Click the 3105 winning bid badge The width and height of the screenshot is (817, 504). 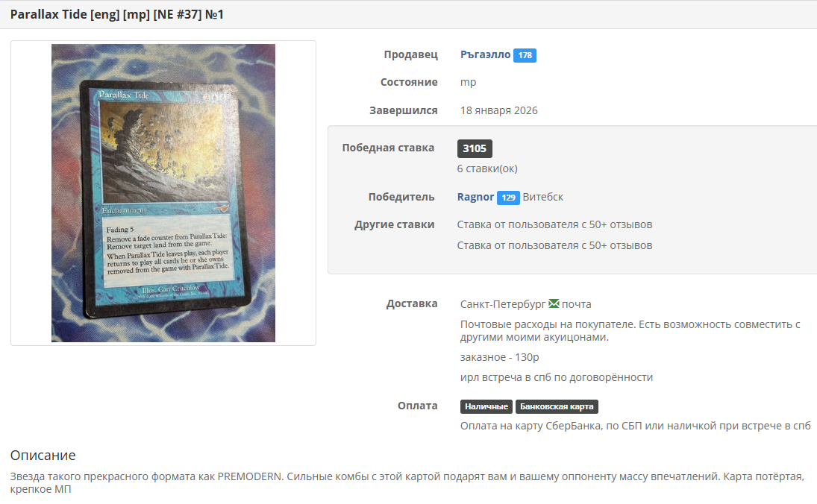tap(475, 148)
